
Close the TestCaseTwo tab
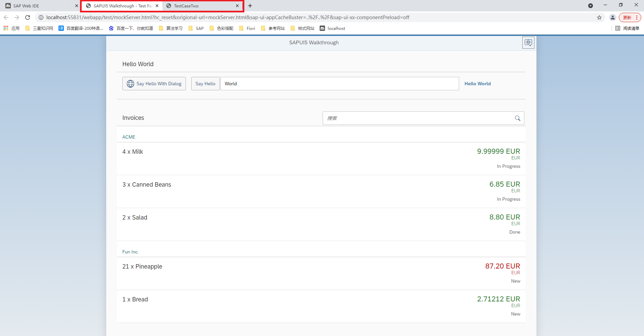click(237, 6)
